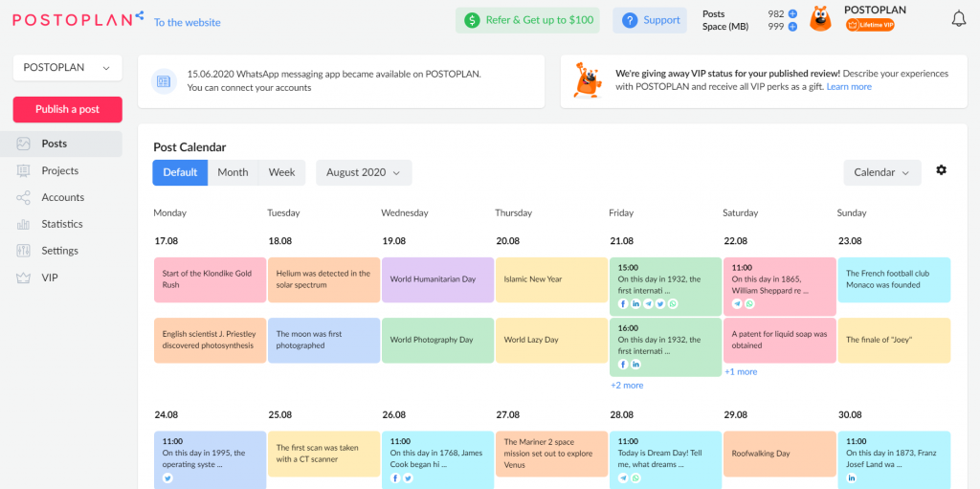Image resolution: width=980 pixels, height=489 pixels.
Task: Select the Default view toggle
Action: 180,172
